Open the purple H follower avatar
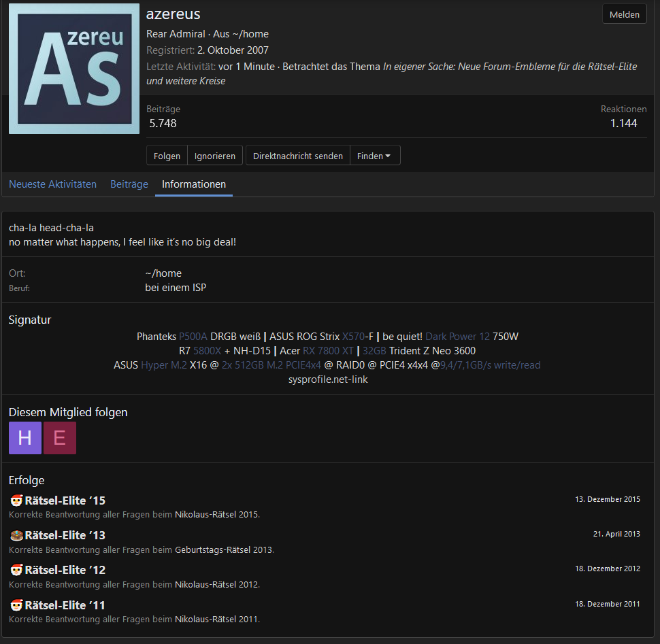The image size is (660, 644). point(25,438)
